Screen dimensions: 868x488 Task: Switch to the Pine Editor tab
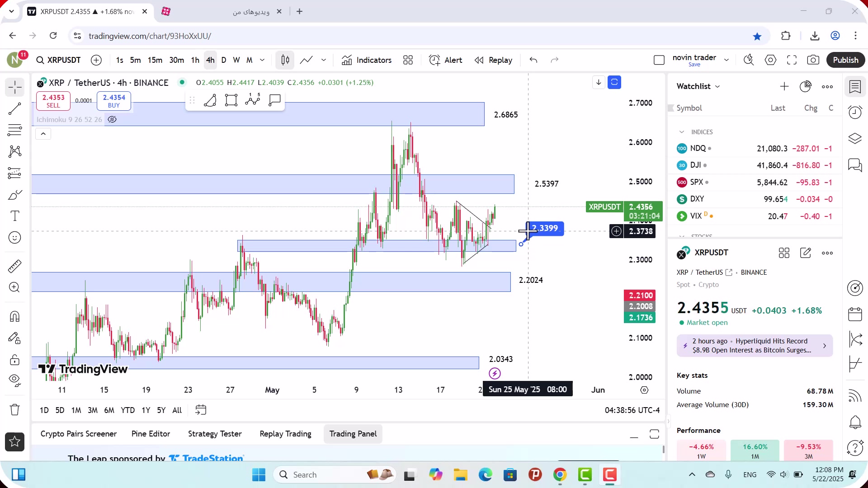click(151, 434)
